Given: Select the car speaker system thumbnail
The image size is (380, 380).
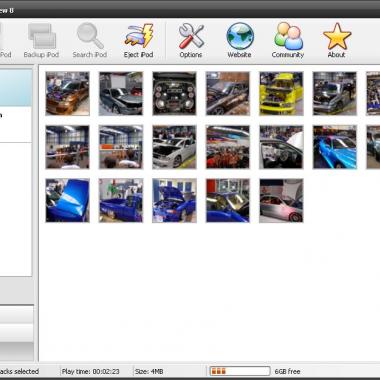Looking at the screenshot, I should [174, 94].
